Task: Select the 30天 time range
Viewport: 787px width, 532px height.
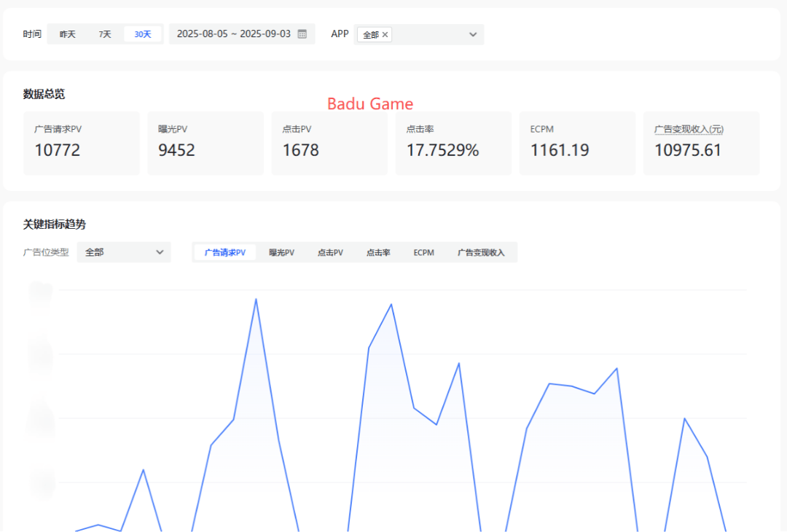Action: (143, 34)
